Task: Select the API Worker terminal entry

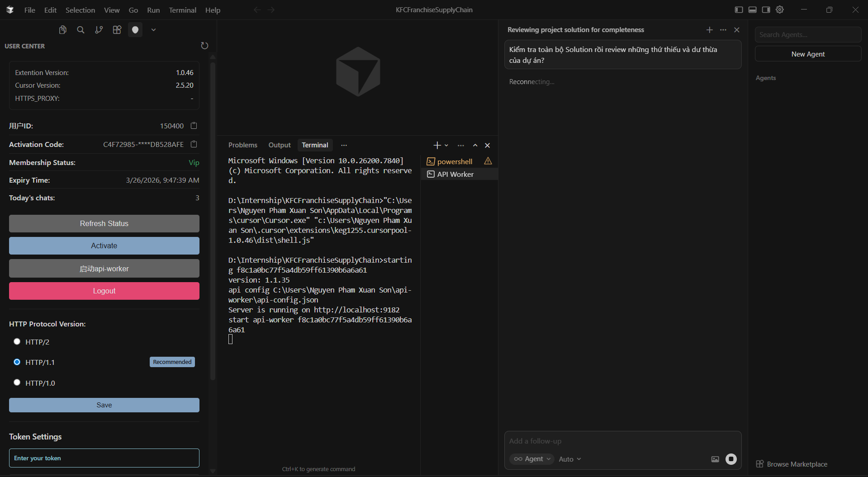Action: (x=459, y=174)
